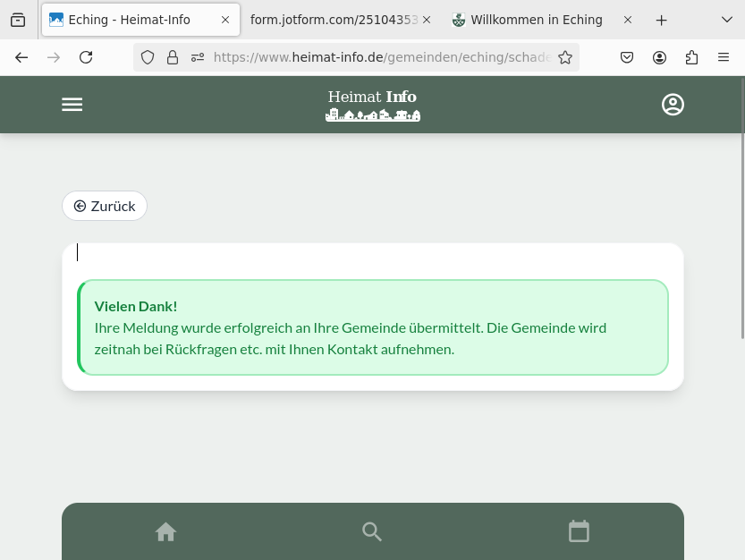Screen dimensions: 745x560
Task: Bookmark this page with star icon
Action: click(x=565, y=57)
